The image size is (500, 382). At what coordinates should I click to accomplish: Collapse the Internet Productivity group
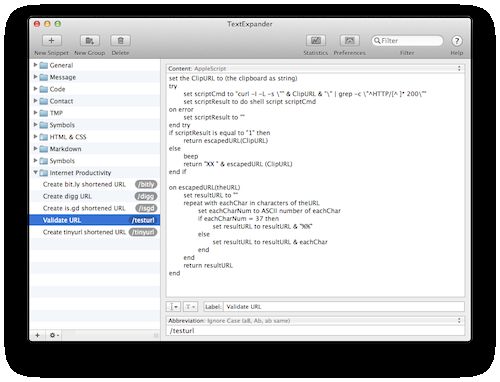click(x=35, y=172)
